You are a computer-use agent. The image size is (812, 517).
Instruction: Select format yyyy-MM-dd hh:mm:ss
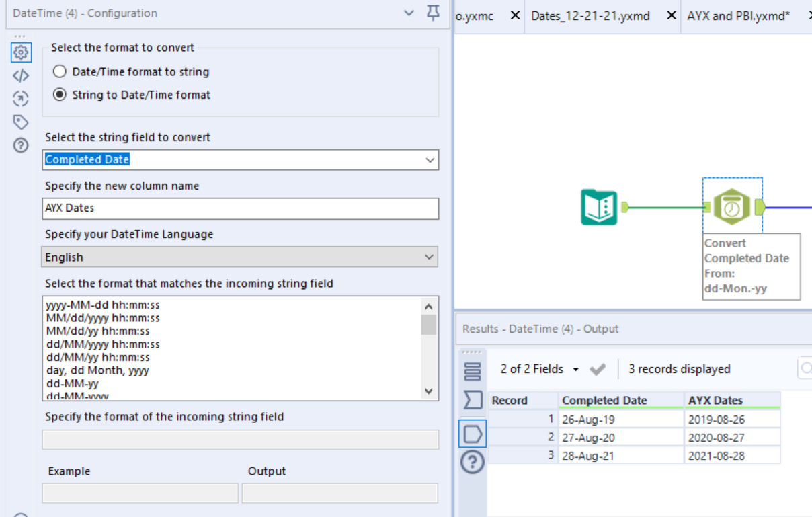pos(103,305)
